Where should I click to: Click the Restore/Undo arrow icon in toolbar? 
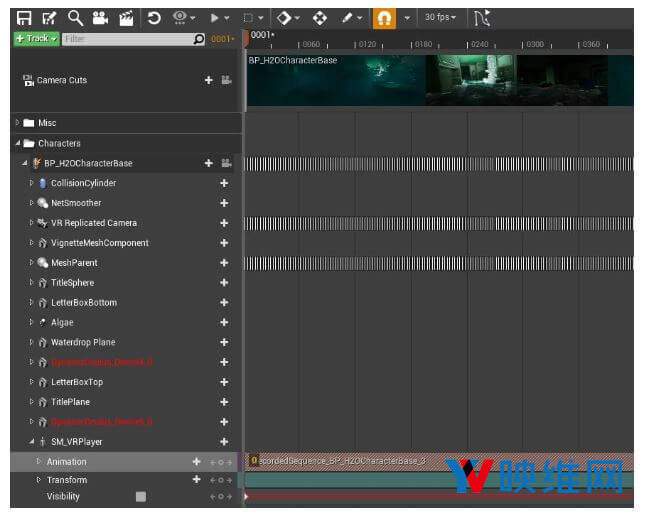coord(153,17)
